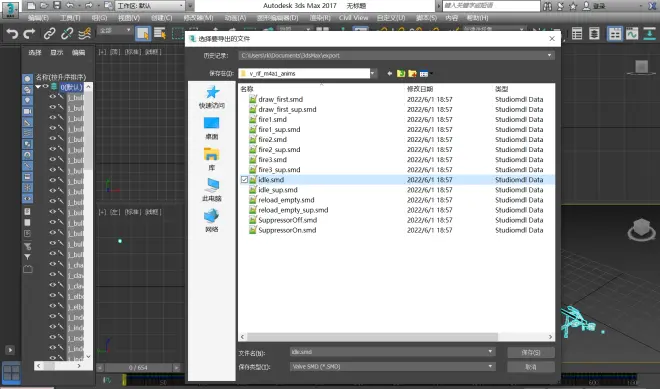Screen dimensions: 660x389
Task: Open the Select by Name list tool
Action: pyautogui.click(x=160, y=33)
